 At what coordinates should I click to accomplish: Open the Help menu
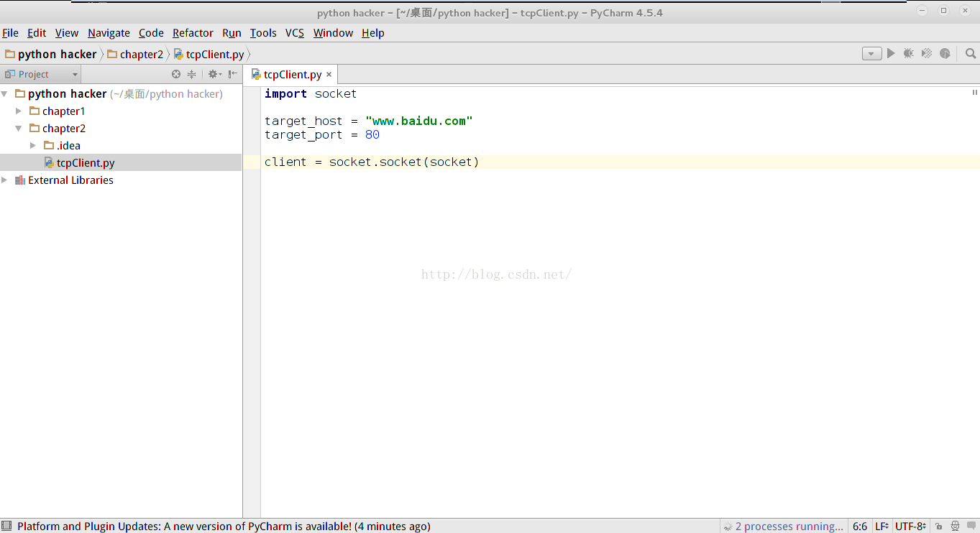pos(372,33)
